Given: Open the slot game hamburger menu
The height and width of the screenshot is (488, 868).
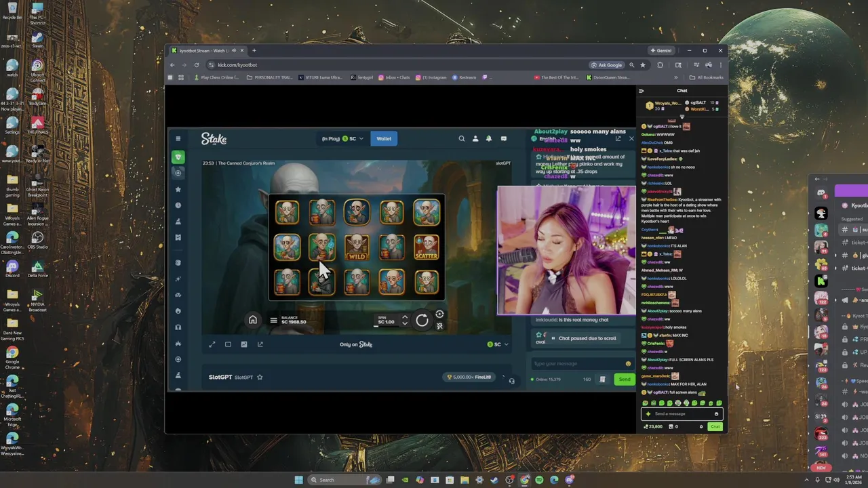Looking at the screenshot, I should [x=273, y=321].
